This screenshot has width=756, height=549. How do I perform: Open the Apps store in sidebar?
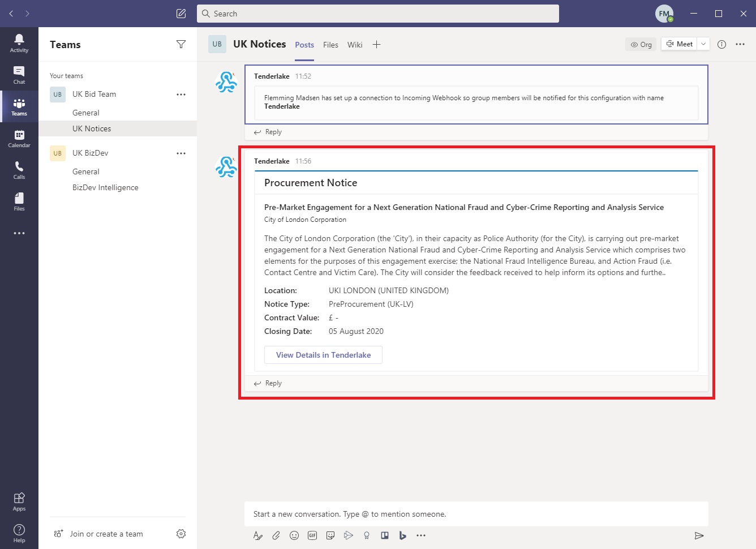19,501
